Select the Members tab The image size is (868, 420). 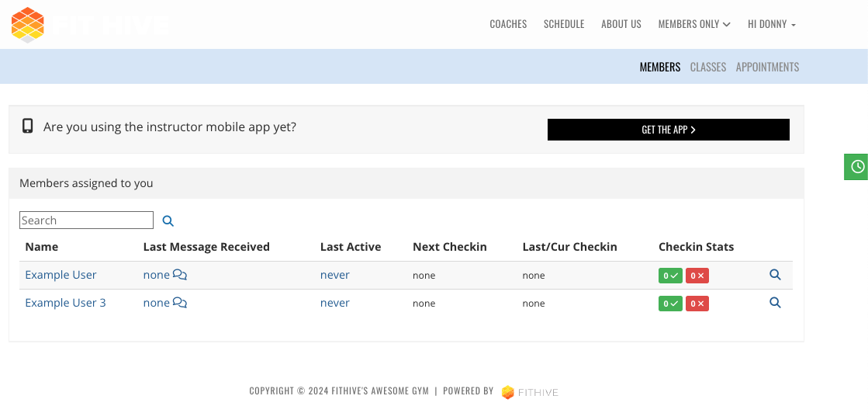click(x=660, y=67)
